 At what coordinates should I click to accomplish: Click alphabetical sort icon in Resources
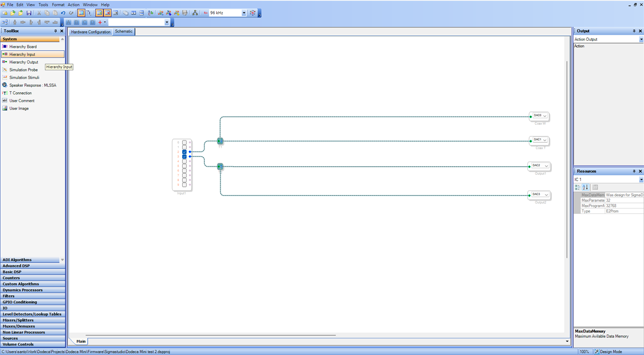click(585, 187)
